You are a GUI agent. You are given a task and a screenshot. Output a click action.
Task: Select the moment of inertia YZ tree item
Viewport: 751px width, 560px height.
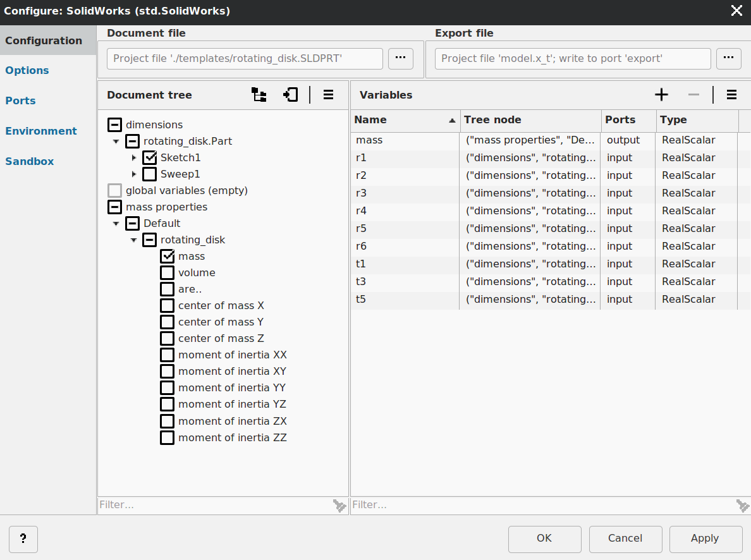click(232, 405)
